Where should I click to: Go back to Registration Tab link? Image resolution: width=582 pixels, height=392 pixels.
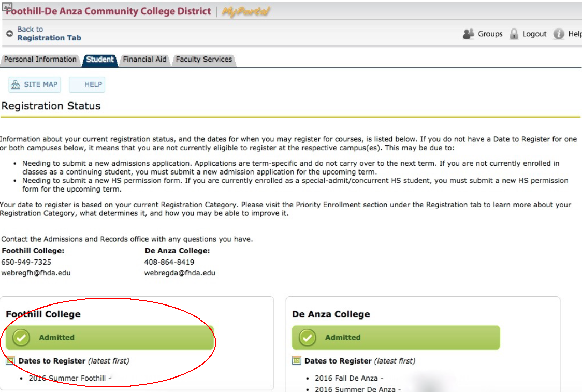tap(49, 34)
